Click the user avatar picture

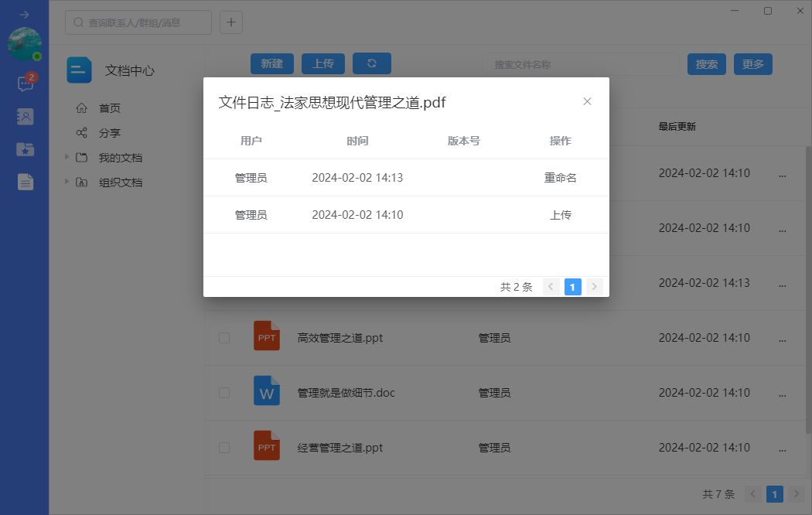pos(24,43)
